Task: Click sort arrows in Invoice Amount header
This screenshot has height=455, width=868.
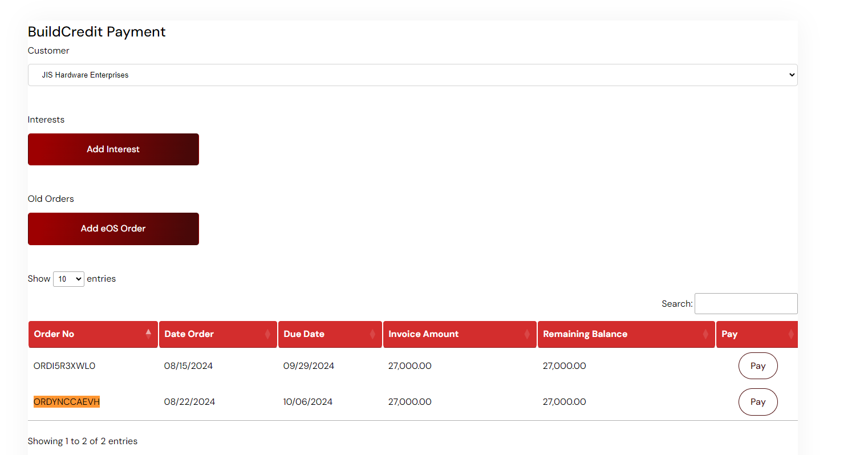Action: point(527,334)
